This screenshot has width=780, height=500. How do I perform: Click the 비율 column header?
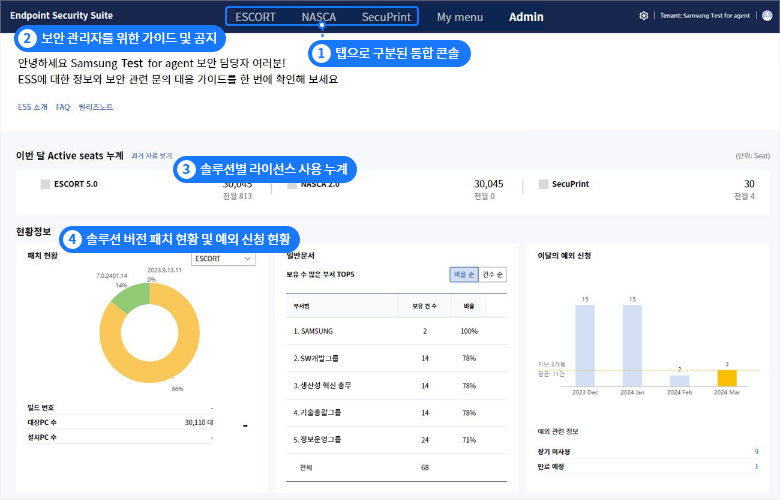[469, 306]
